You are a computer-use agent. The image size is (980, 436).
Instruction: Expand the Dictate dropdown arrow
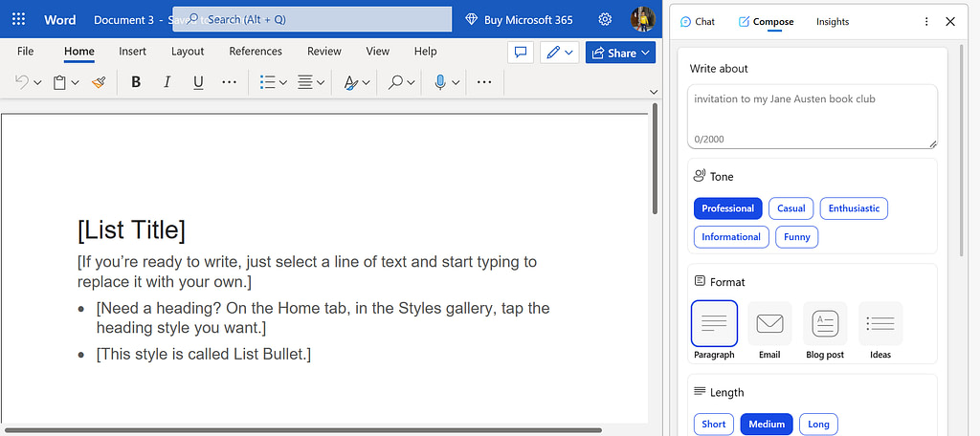point(456,82)
